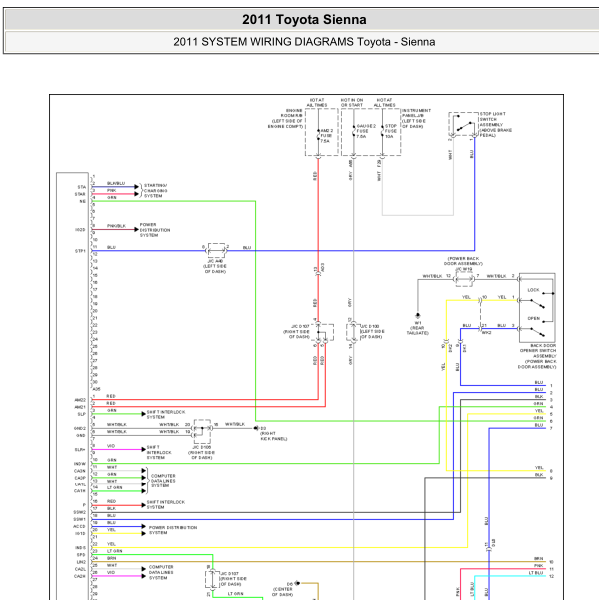Click the "STAR" pin label
This screenshot has width=599, height=600.
pyautogui.click(x=80, y=194)
